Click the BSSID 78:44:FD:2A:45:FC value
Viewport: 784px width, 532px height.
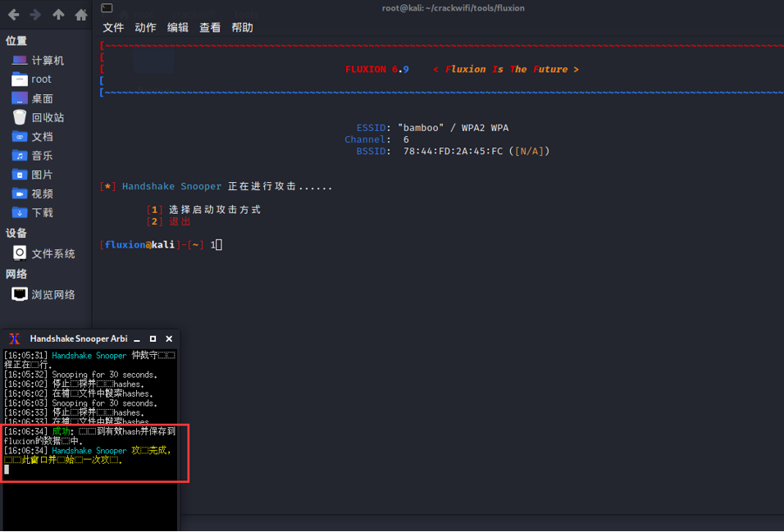coord(453,151)
